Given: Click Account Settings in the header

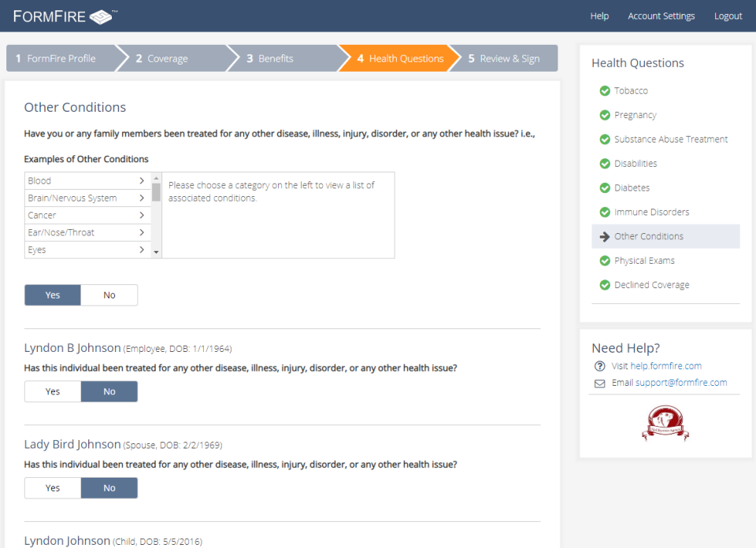Looking at the screenshot, I should (661, 17).
